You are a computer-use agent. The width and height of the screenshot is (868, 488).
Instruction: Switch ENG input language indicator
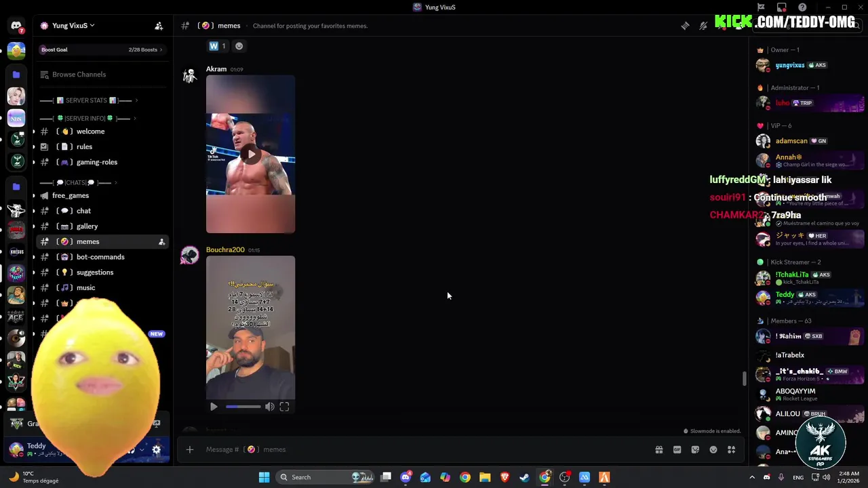(x=798, y=477)
